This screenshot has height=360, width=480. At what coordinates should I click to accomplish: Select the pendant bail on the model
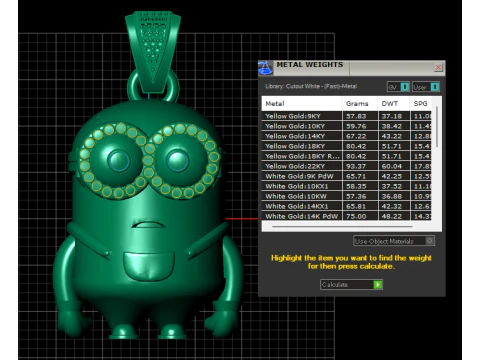(x=153, y=52)
